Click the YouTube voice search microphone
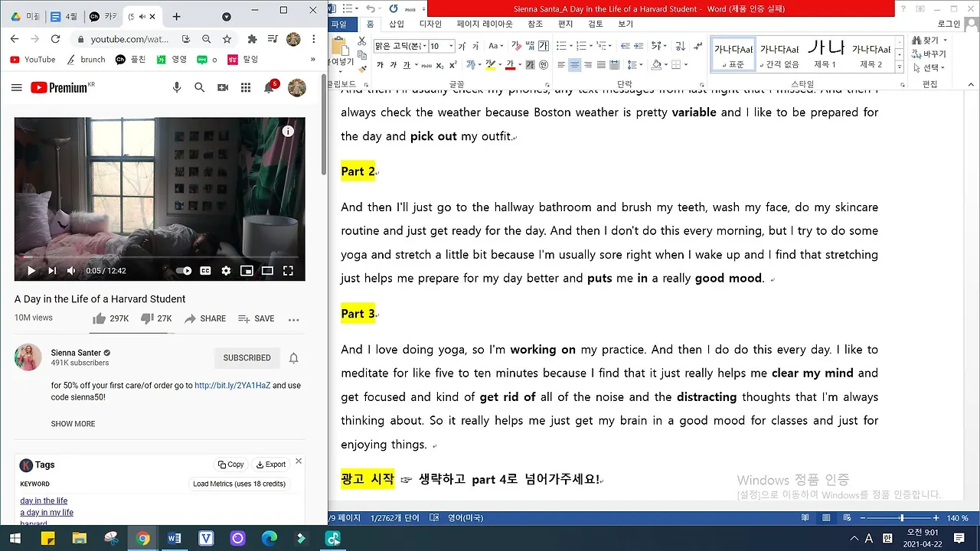Image resolution: width=980 pixels, height=551 pixels. pyautogui.click(x=177, y=87)
